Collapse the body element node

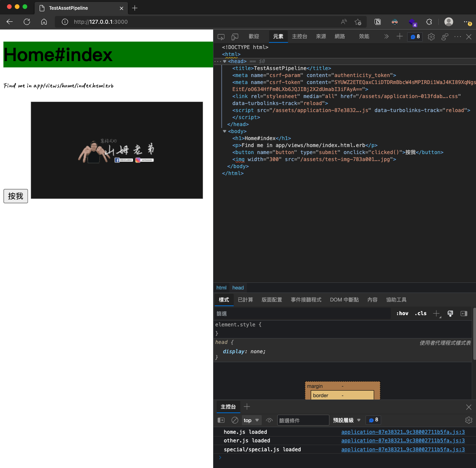pyautogui.click(x=224, y=131)
